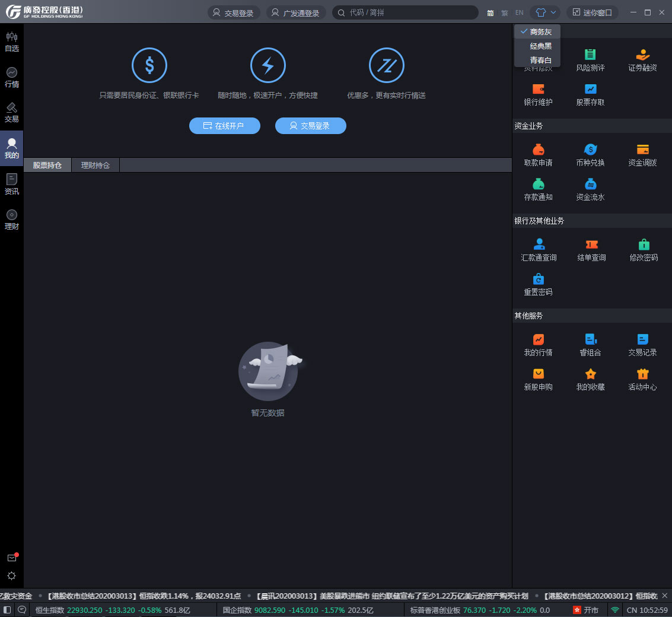Viewport: 672px width, 617px height.
Task: Select the checked 商务灰 business gray theme
Action: click(x=540, y=32)
